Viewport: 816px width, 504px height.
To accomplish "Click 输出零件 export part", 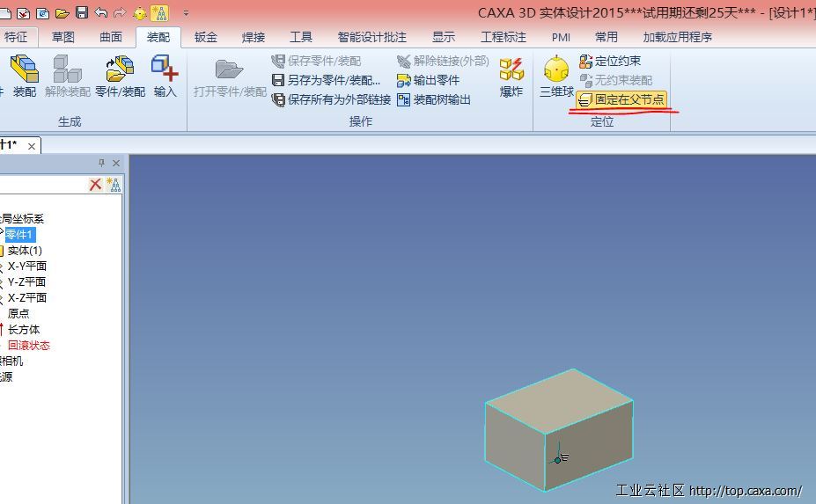I will [x=429, y=80].
